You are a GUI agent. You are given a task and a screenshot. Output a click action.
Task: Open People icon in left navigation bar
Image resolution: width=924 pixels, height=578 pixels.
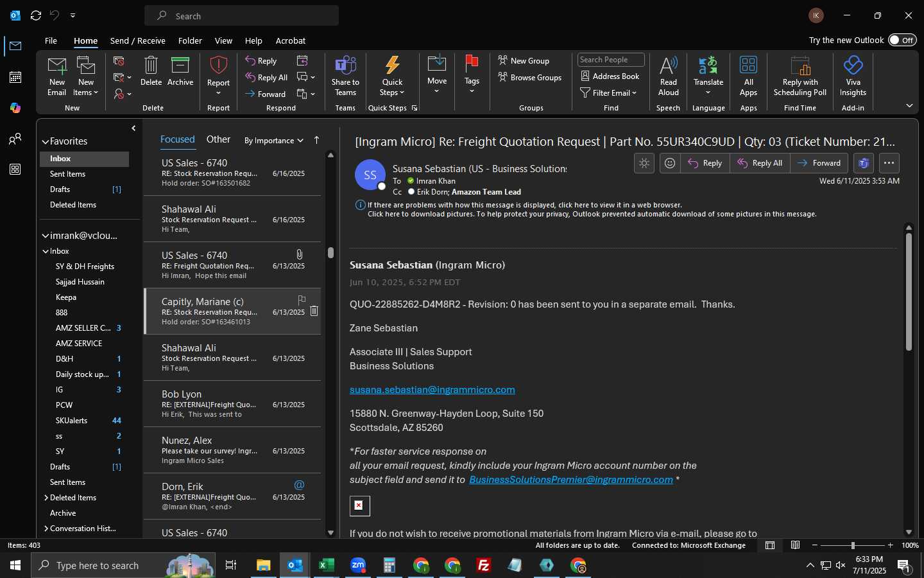tap(15, 139)
